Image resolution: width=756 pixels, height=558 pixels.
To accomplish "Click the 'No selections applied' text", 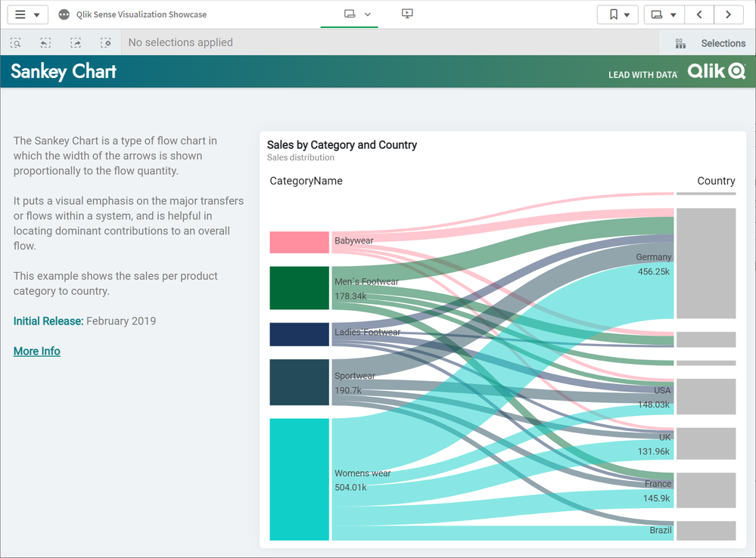I will (x=180, y=42).
